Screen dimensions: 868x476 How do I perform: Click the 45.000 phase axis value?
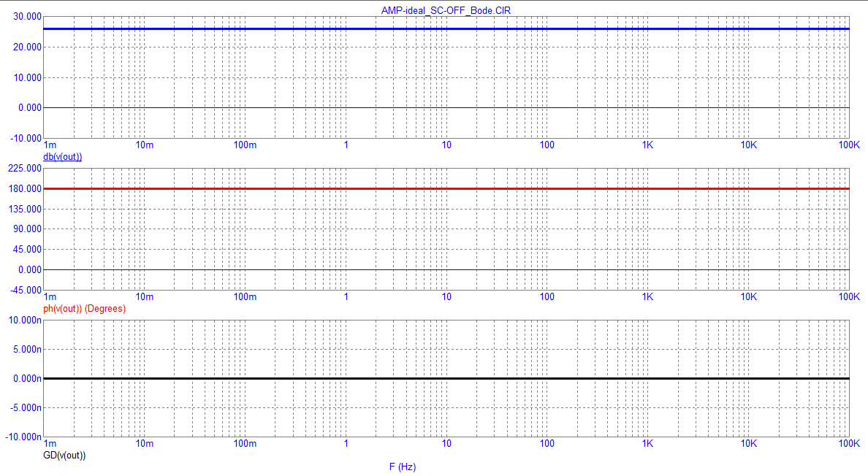pos(28,250)
